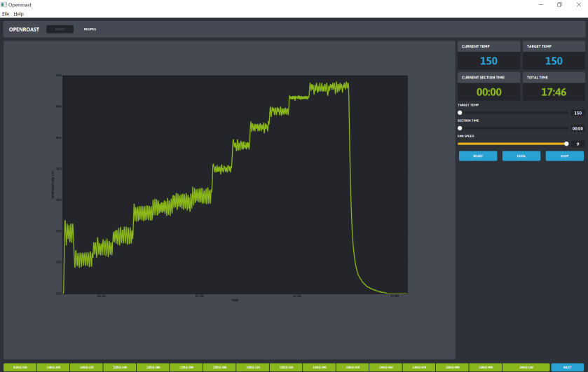The height and width of the screenshot is (372, 588).
Task: Click the Target Temp slider handle
Action: click(460, 112)
